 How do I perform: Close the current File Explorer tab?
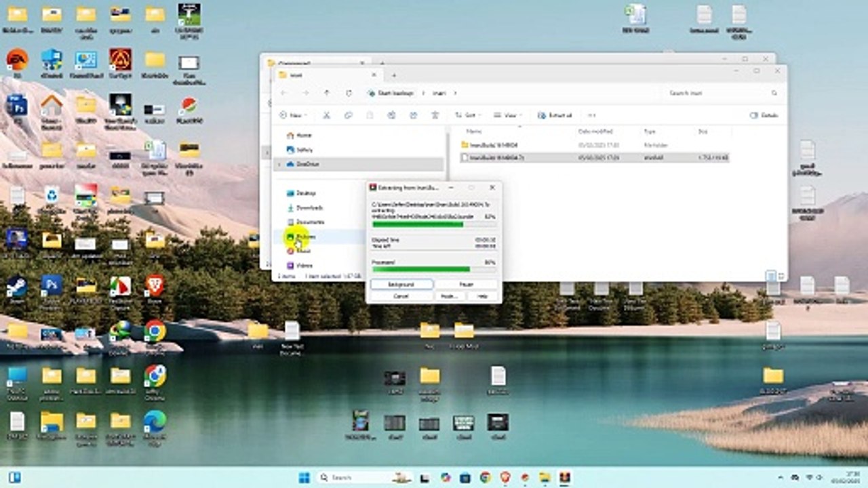373,75
